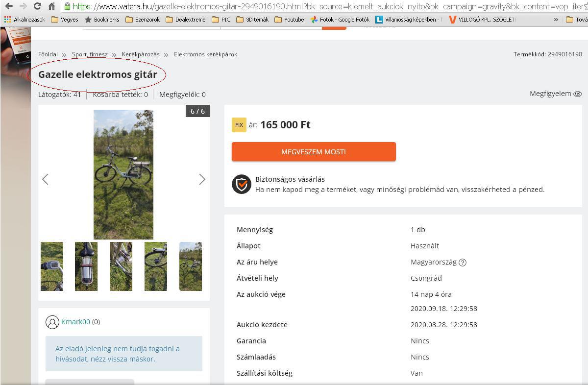
Task: Open the Bookmarks star folder
Action: coord(102,20)
